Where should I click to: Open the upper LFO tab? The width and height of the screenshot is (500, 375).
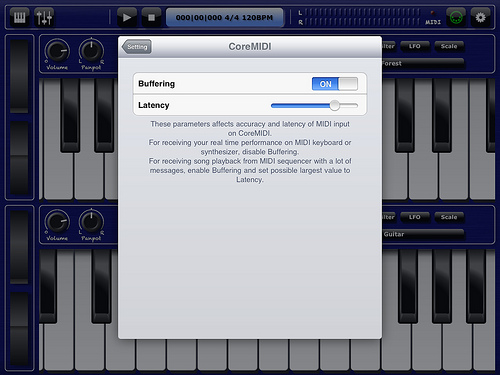coord(415,46)
